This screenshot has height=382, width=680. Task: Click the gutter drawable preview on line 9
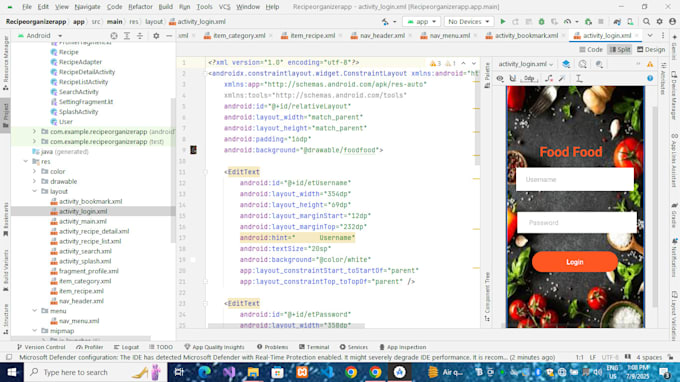tap(193, 150)
